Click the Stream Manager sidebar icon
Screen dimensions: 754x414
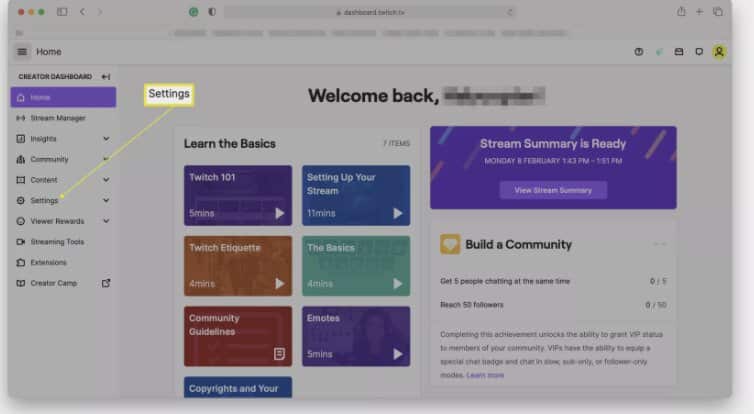(21, 118)
